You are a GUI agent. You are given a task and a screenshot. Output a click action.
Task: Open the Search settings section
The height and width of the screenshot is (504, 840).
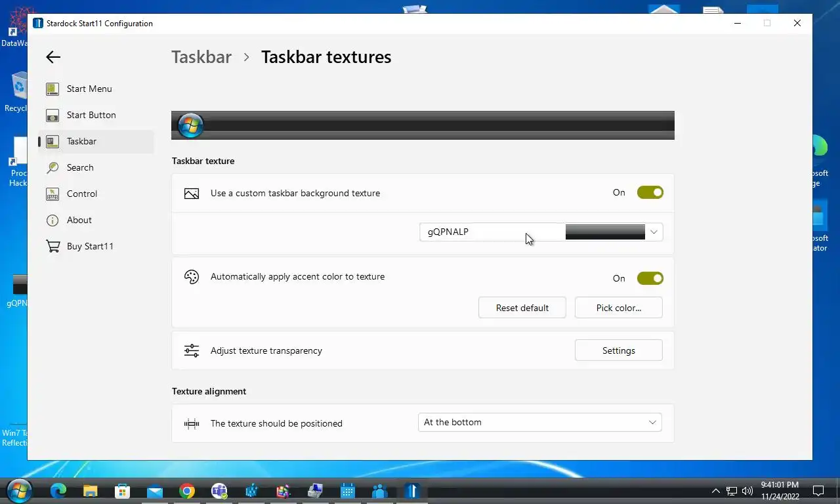pyautogui.click(x=96, y=167)
